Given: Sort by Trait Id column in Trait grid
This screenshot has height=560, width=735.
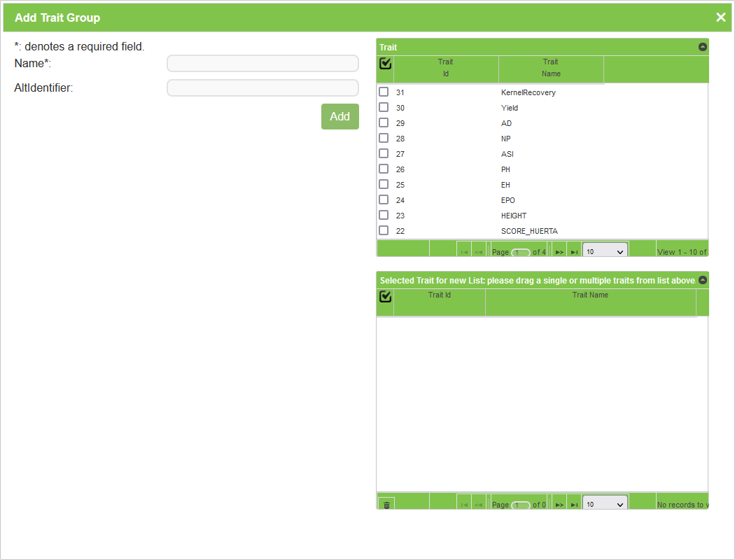Looking at the screenshot, I should (446, 68).
